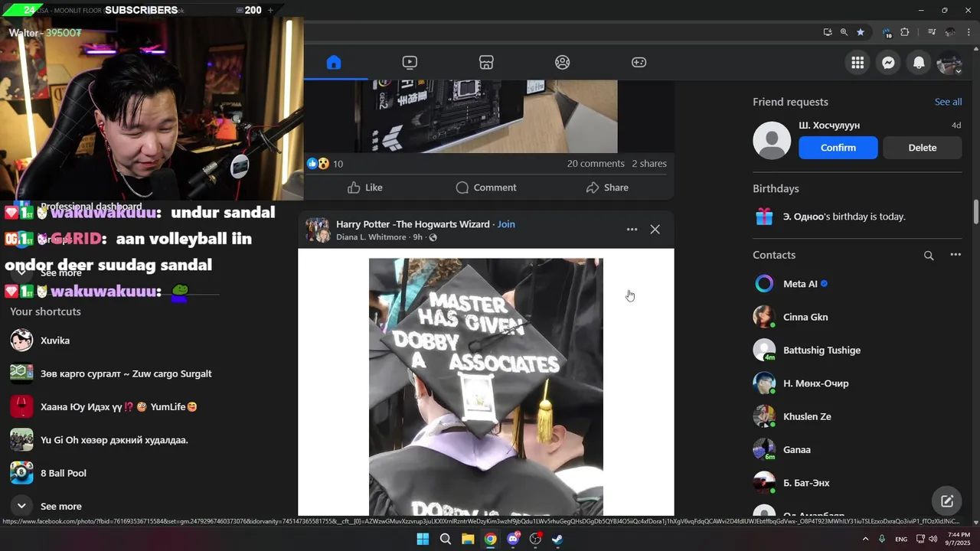Open Steam from the taskbar
The image size is (980, 551).
(558, 540)
